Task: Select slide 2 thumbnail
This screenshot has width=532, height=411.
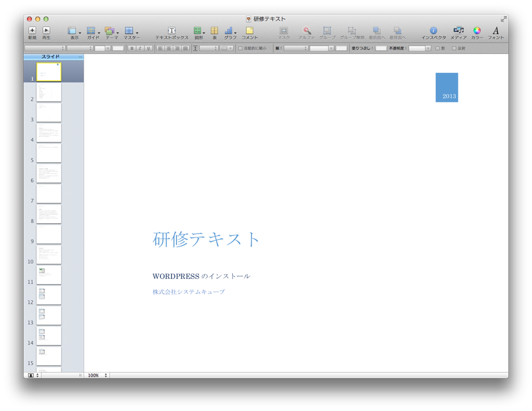Action: pyautogui.click(x=49, y=92)
